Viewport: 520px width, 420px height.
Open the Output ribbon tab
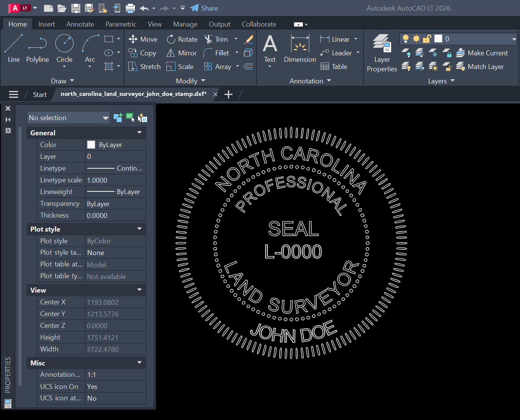pos(219,24)
